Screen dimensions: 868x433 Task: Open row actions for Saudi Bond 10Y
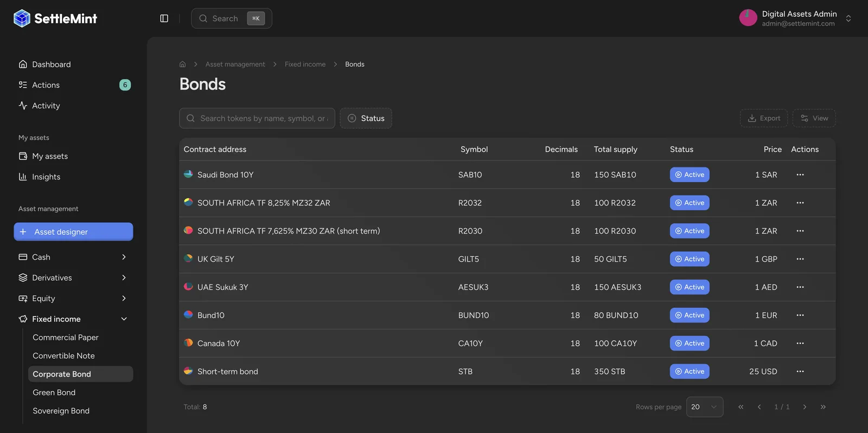coord(800,175)
